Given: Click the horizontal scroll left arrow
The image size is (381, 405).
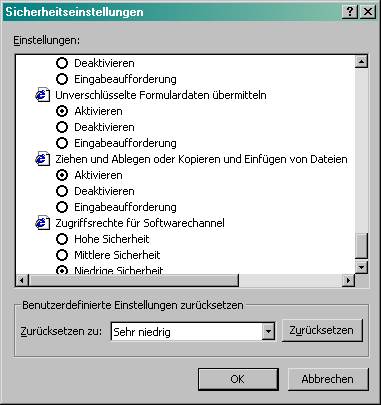Looking at the screenshot, I should (x=22, y=280).
